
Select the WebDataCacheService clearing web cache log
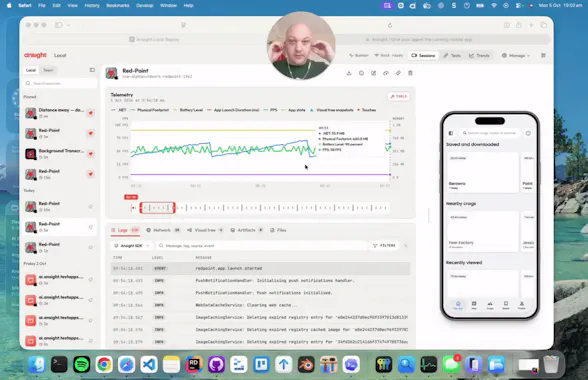pos(260,305)
